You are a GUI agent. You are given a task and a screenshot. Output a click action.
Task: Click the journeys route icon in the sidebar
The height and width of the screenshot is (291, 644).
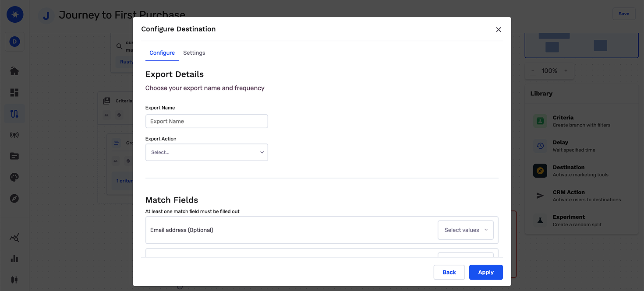(x=14, y=114)
